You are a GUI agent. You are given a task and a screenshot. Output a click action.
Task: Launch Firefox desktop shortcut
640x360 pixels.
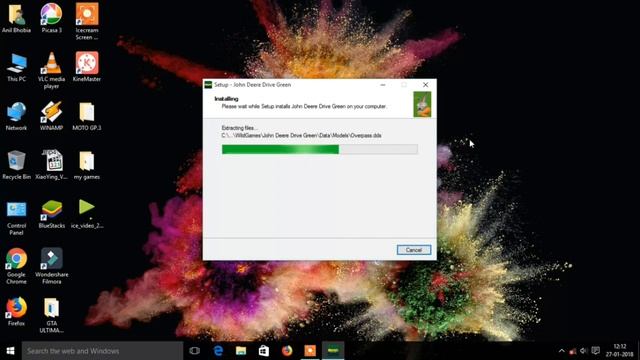[16, 313]
